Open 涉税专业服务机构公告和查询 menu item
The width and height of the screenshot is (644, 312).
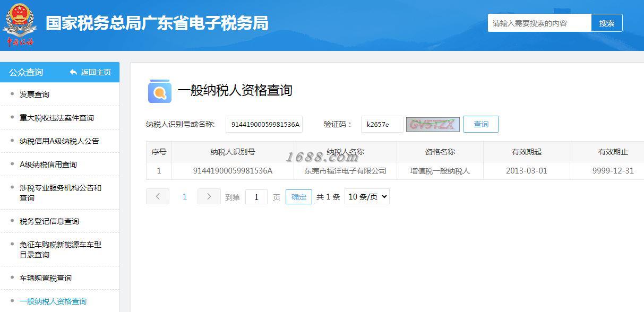(61, 193)
